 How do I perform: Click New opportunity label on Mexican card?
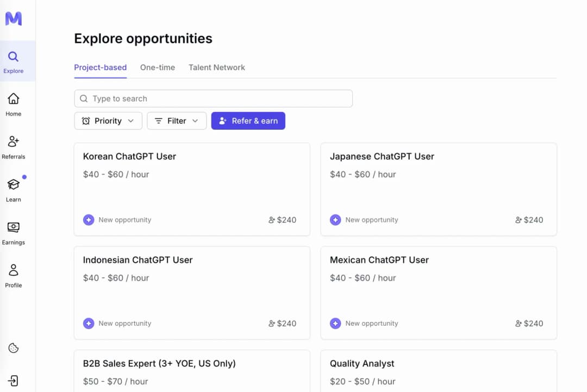pyautogui.click(x=372, y=324)
